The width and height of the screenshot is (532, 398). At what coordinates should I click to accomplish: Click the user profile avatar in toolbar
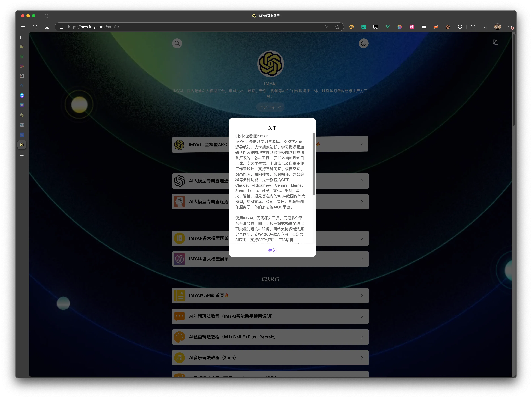tap(497, 27)
